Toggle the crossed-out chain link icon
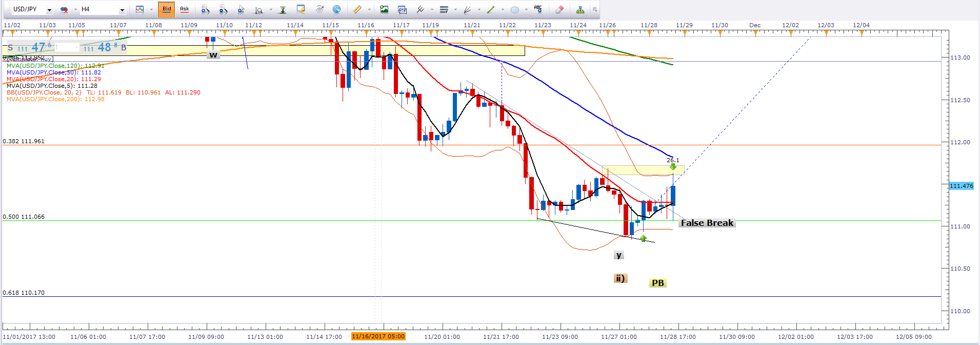 (x=65, y=9)
